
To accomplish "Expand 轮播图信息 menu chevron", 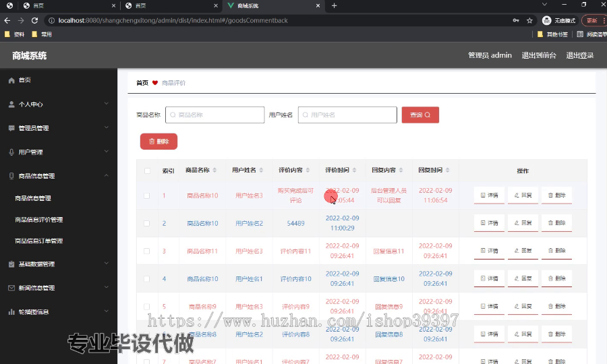I will coord(107,311).
